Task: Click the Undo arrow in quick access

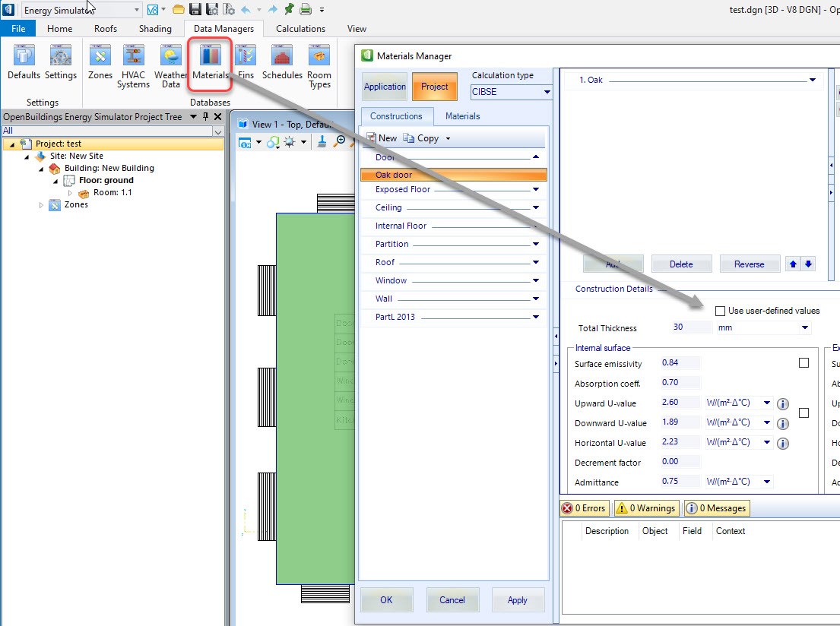Action: click(x=246, y=9)
